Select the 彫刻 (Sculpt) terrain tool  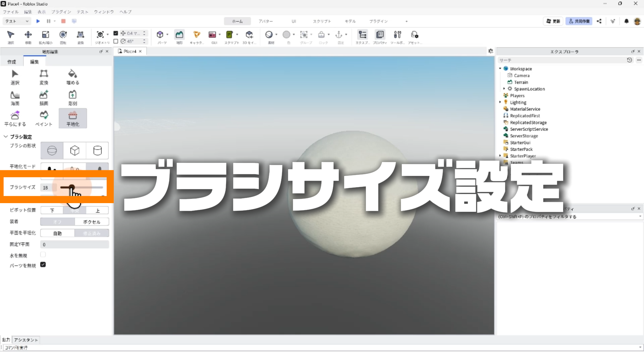72,98
